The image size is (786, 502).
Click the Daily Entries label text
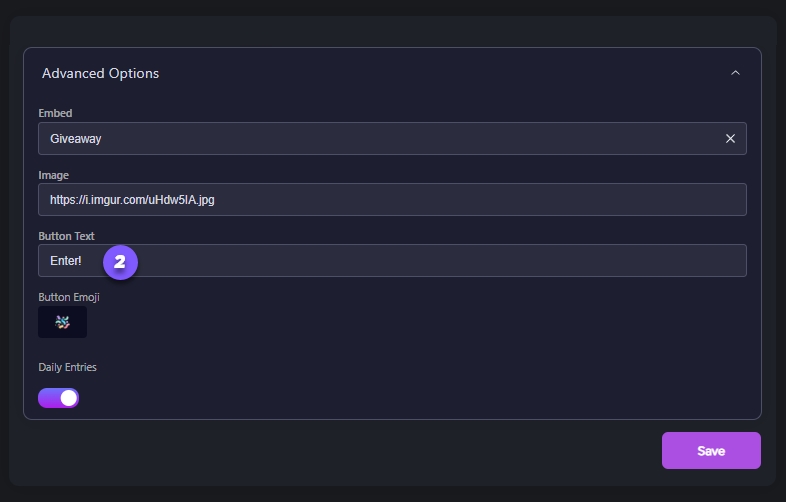coord(67,367)
